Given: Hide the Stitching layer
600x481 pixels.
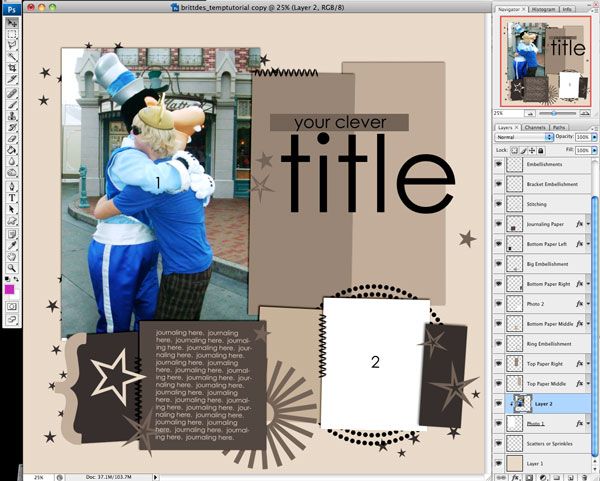Looking at the screenshot, I should pyautogui.click(x=499, y=204).
